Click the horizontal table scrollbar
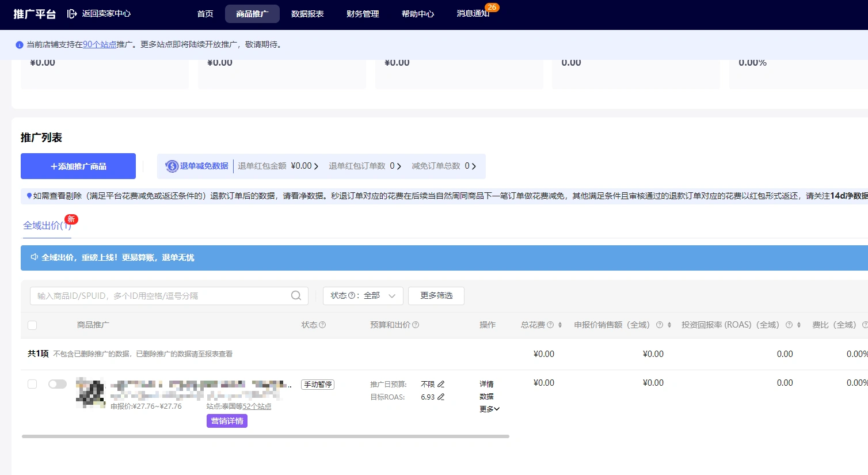The height and width of the screenshot is (475, 868). click(265, 436)
